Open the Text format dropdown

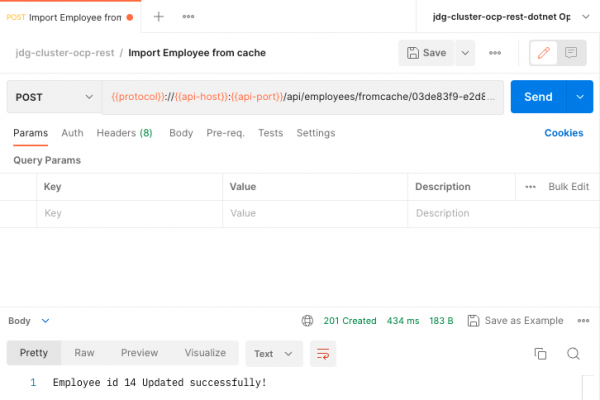click(273, 353)
